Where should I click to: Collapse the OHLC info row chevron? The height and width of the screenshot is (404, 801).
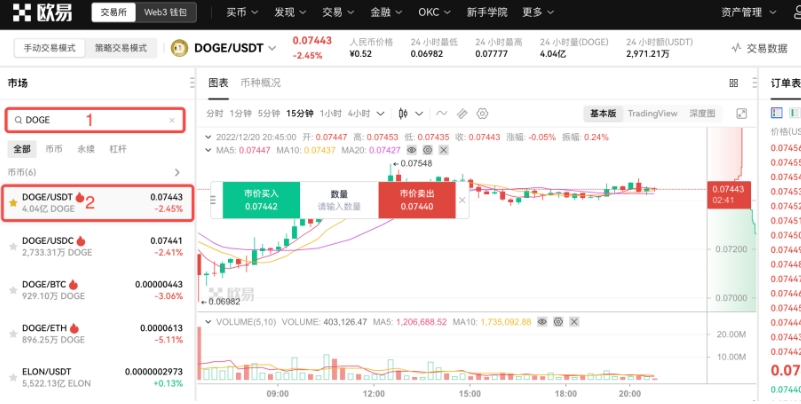click(208, 137)
